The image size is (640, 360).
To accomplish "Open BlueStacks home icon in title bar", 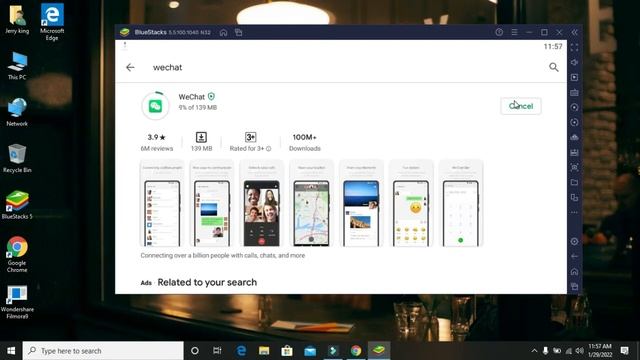I will click(x=223, y=32).
